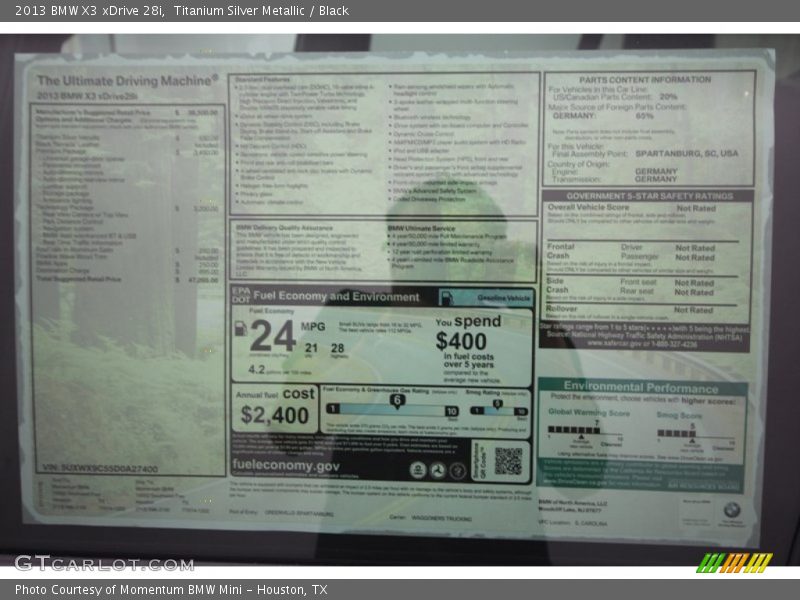Open the fueleconomy.gov link
800x600 pixels.
(x=286, y=466)
